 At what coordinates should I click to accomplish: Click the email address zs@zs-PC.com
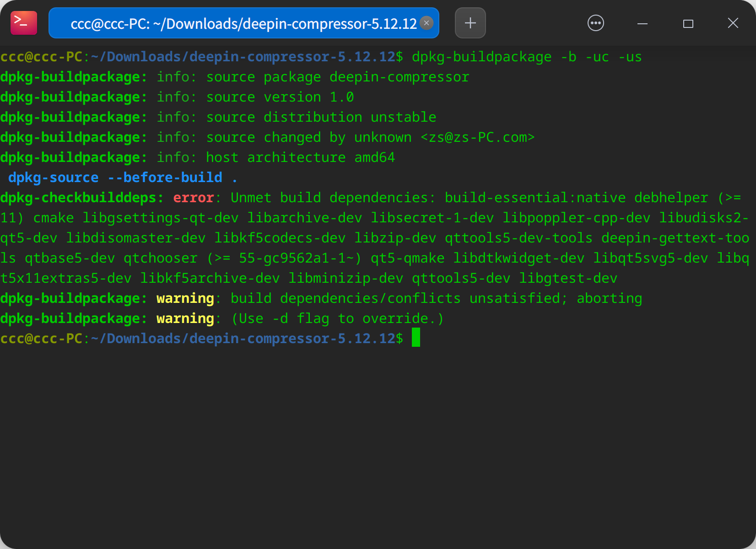click(477, 137)
